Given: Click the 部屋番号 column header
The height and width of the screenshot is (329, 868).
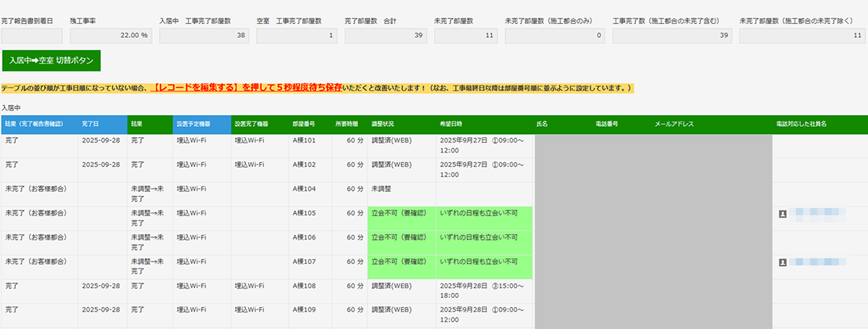Looking at the screenshot, I should [x=310, y=124].
